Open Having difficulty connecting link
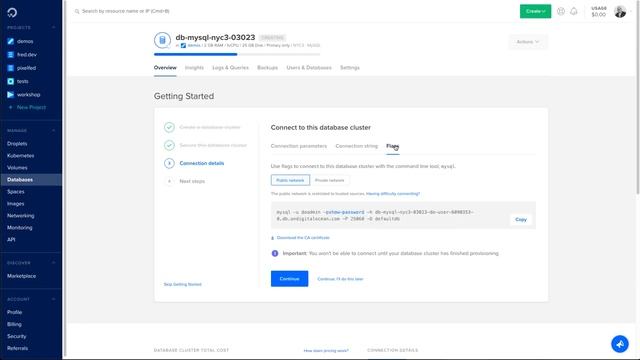The width and height of the screenshot is (640, 360). pos(393,194)
